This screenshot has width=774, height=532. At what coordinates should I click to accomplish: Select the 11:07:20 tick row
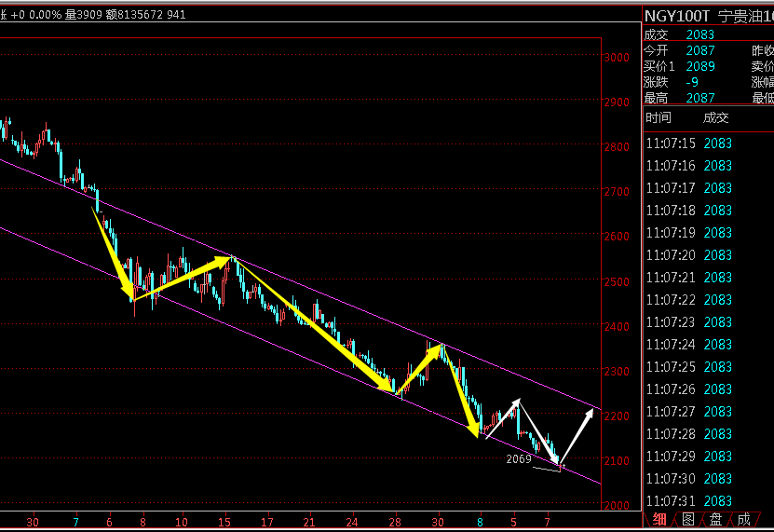tap(689, 255)
